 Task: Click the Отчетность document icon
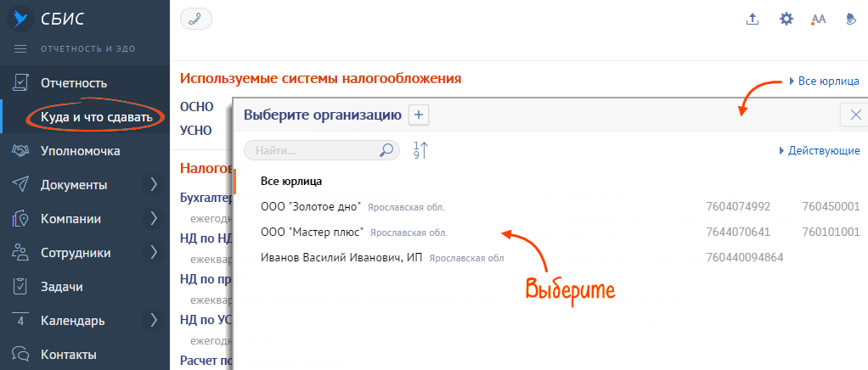point(20,83)
